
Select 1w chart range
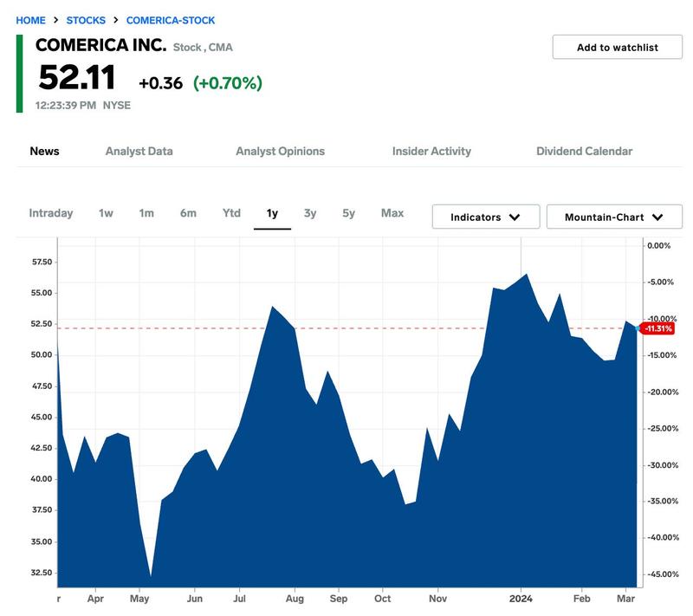[106, 213]
